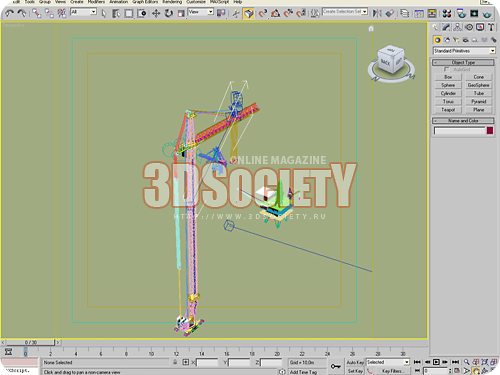Click the Redo arrow icon
Screen dimensions: 500x375
[x=22, y=13]
